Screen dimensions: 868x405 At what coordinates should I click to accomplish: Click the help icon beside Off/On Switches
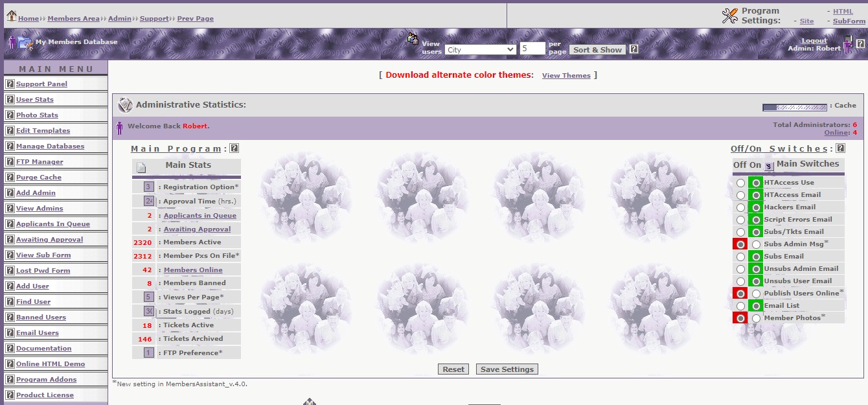point(840,148)
